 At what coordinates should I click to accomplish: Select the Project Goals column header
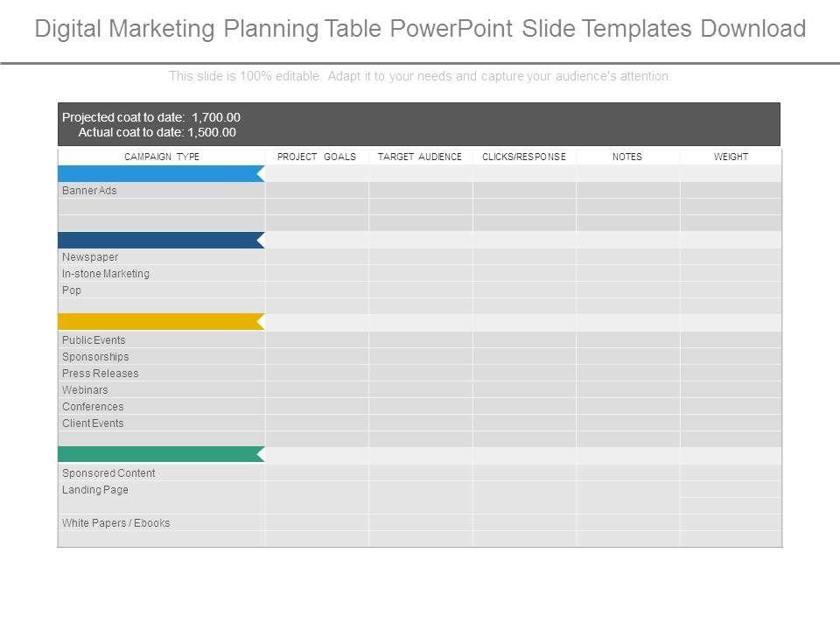317,157
